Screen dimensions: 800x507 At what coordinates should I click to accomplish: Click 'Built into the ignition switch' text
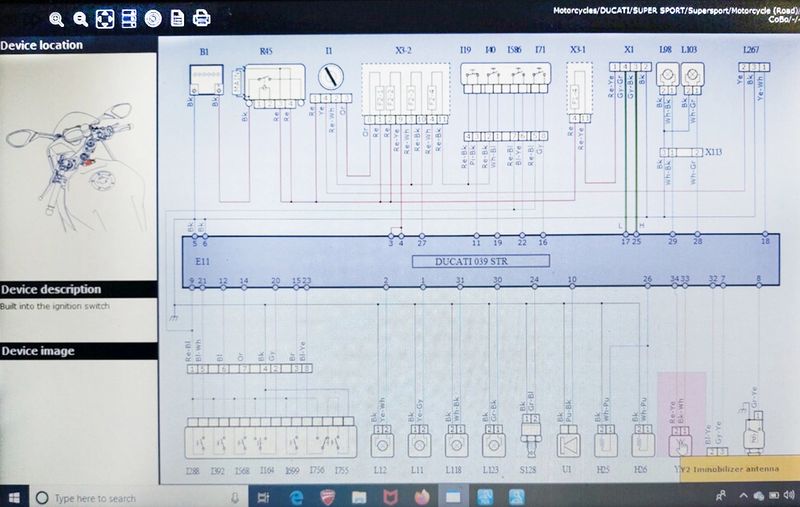click(x=55, y=306)
